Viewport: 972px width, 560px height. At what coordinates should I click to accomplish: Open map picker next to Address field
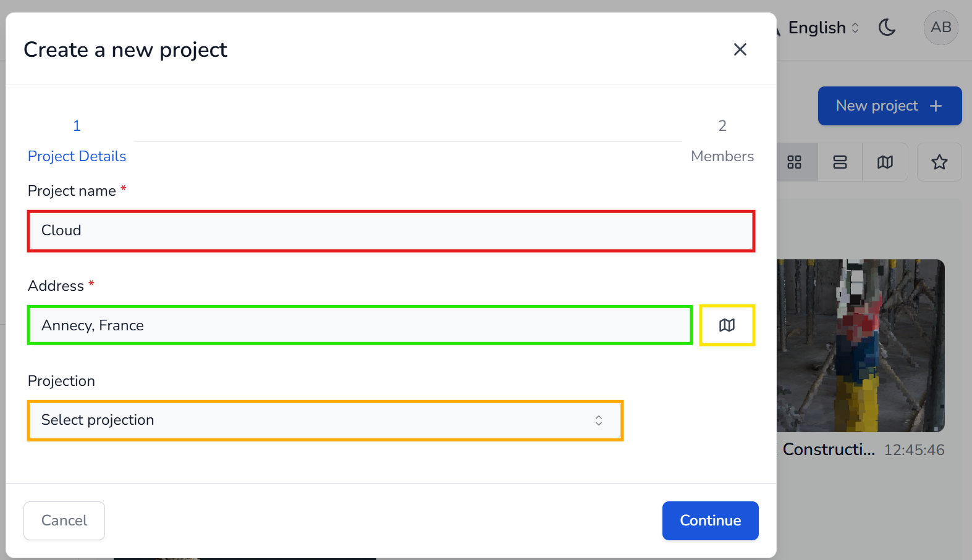727,325
